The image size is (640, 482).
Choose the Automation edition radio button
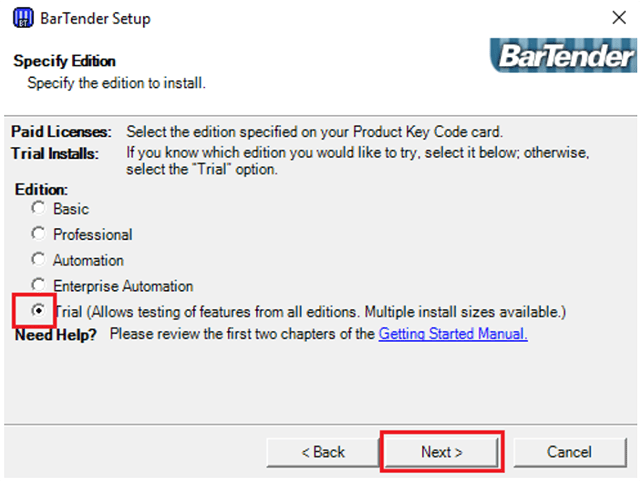pyautogui.click(x=38, y=260)
